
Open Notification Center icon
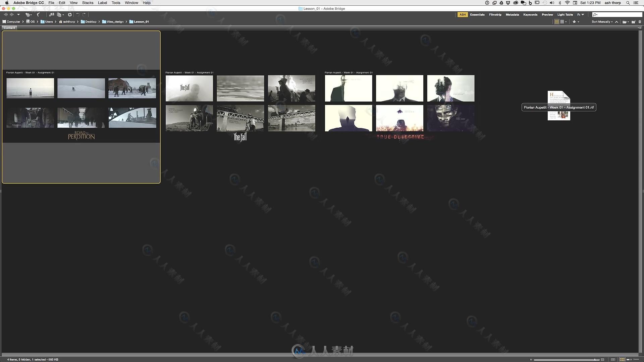[636, 3]
